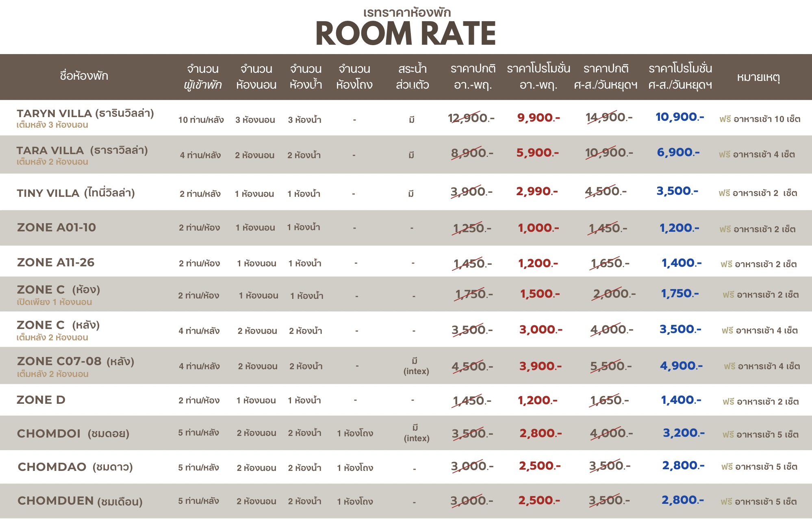This screenshot has height=527, width=812.
Task: Click CHOMDUEN free breakfast 5 sets note
Action: click(759, 502)
